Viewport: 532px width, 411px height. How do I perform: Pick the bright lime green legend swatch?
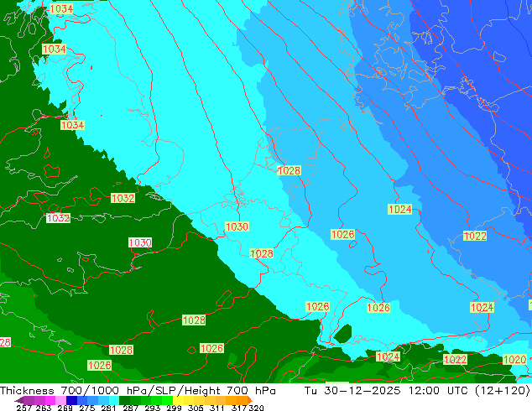[x=167, y=400]
